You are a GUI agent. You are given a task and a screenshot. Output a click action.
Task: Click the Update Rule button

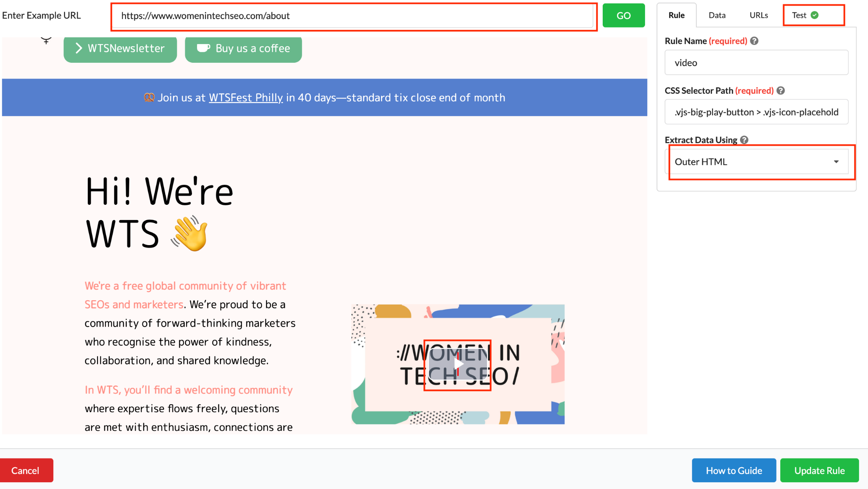819,470
